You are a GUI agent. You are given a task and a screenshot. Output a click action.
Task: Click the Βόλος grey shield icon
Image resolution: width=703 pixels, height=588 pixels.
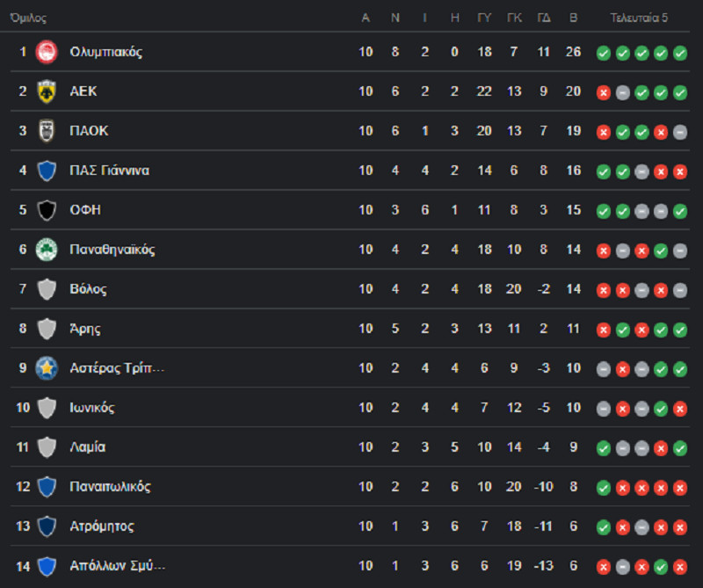(47, 289)
